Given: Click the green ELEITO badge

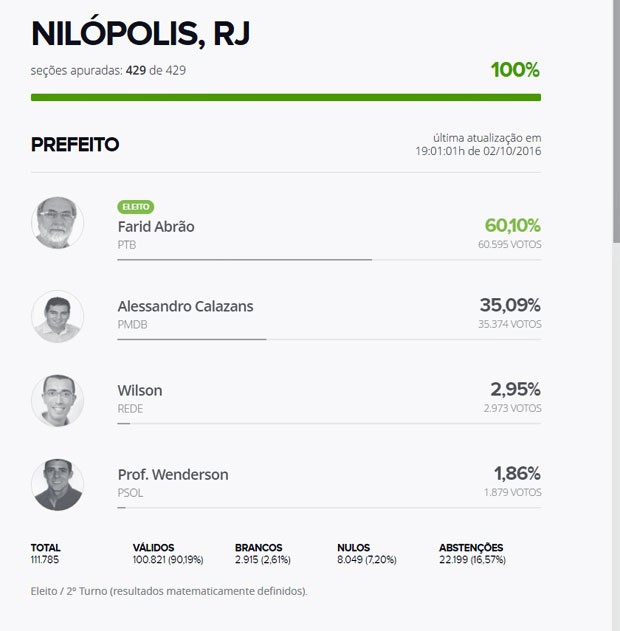Looking at the screenshot, I should (136, 207).
